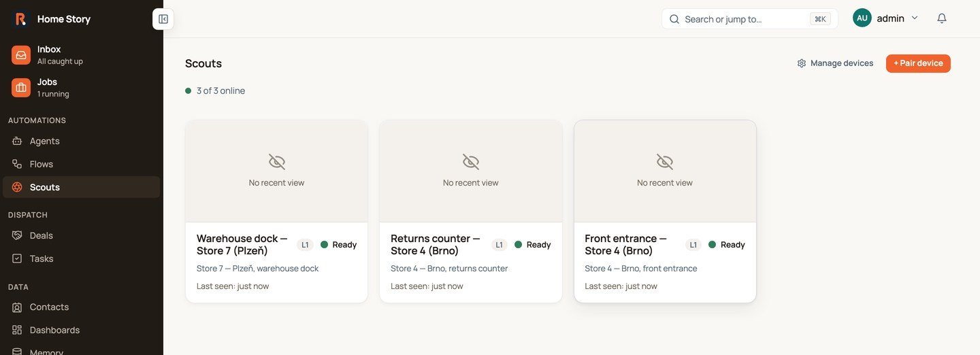The image size is (980, 355).
Task: Click the Tasks checkbox icon
Action: point(17,258)
